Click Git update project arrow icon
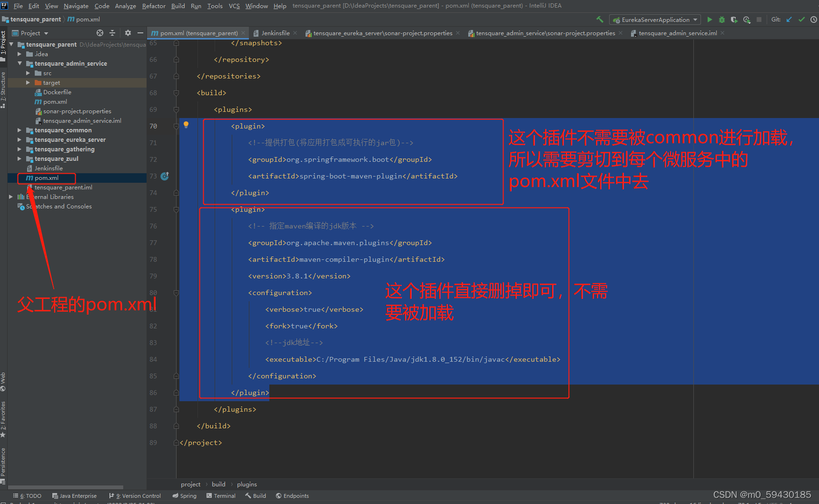This screenshot has width=819, height=504. click(789, 20)
